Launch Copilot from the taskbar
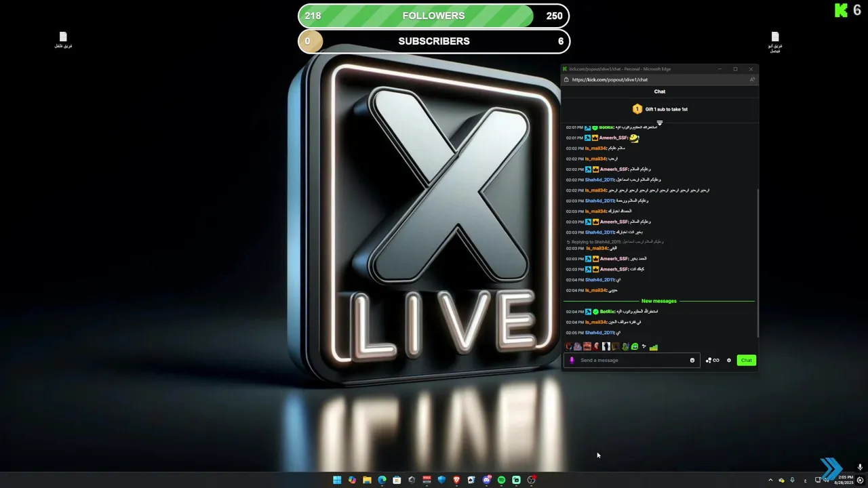Viewport: 868px width, 488px height. [x=352, y=480]
